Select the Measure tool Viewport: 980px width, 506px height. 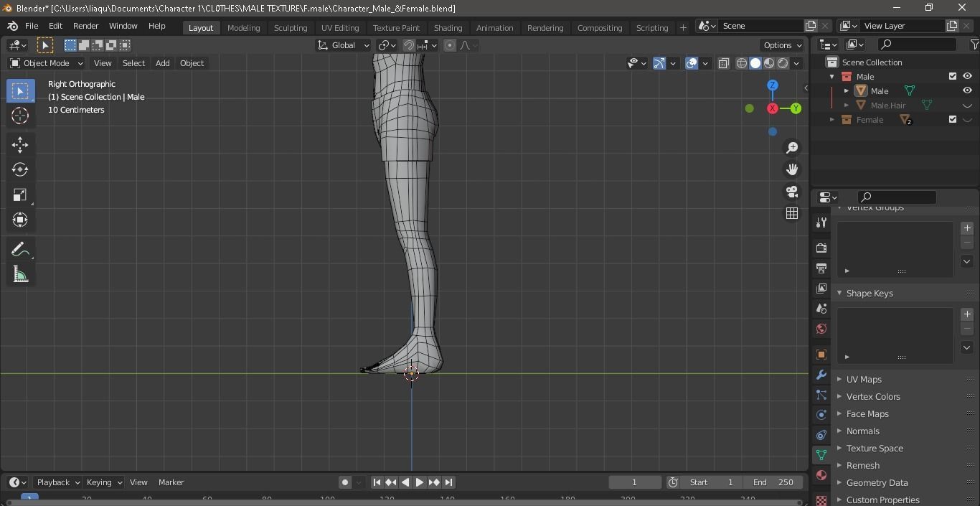click(20, 275)
